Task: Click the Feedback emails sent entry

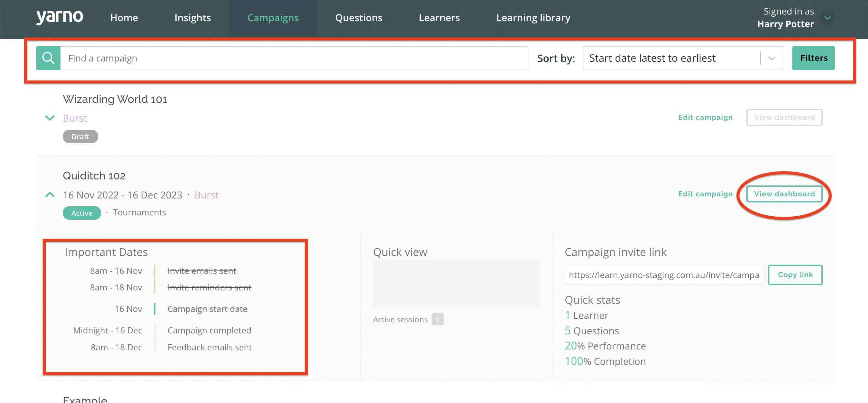Action: [210, 347]
